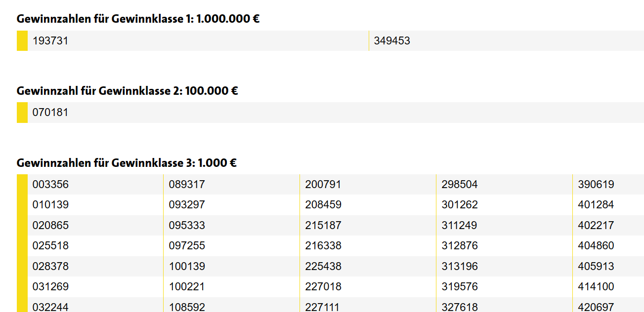This screenshot has height=312, width=644.
Task: Click the Gewinnklasse 1 heading
Action: pyautogui.click(x=138, y=19)
